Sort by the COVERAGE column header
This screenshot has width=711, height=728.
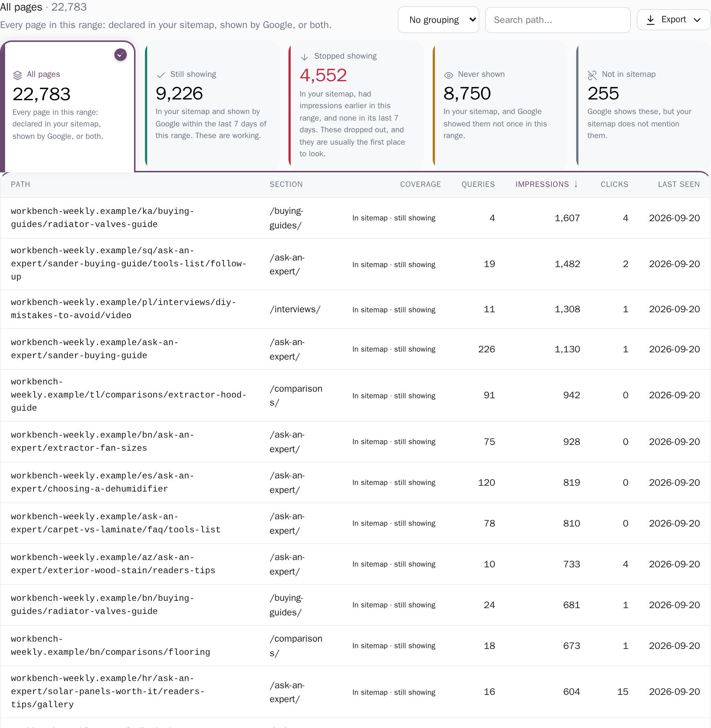tap(420, 184)
